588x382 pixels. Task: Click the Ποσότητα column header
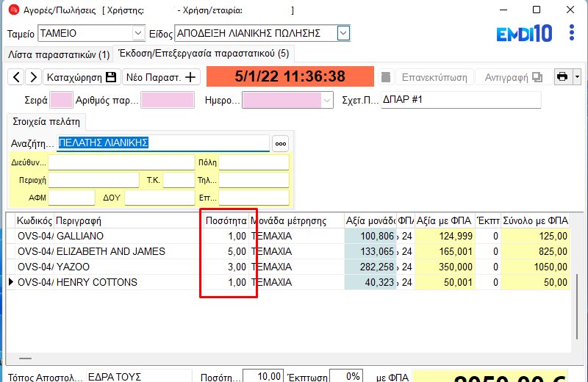click(x=226, y=221)
